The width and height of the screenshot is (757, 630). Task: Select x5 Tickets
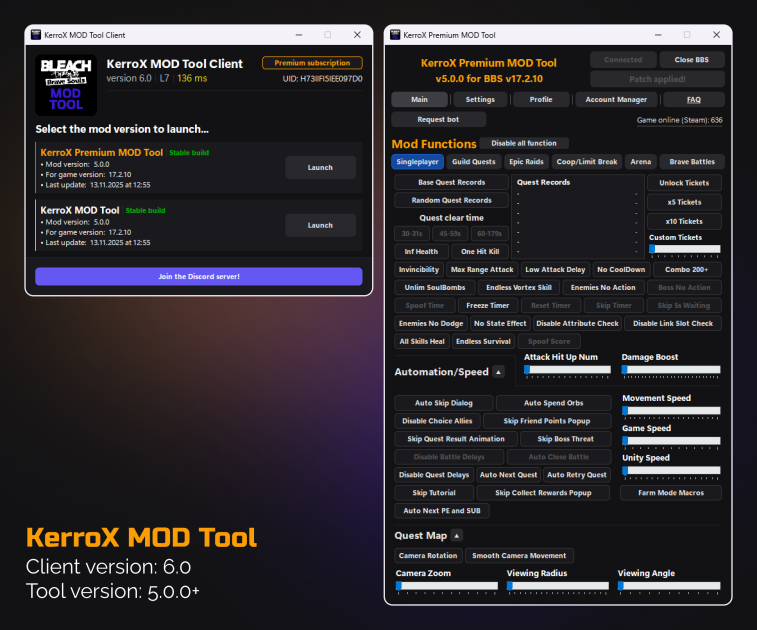coord(684,202)
